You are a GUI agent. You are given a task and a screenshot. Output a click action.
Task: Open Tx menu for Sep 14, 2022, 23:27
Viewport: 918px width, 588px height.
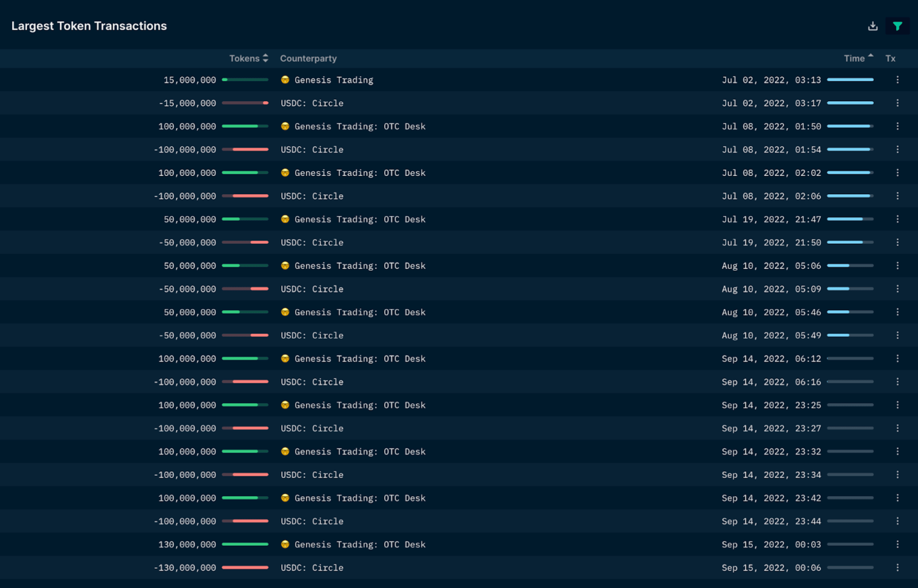pos(897,428)
